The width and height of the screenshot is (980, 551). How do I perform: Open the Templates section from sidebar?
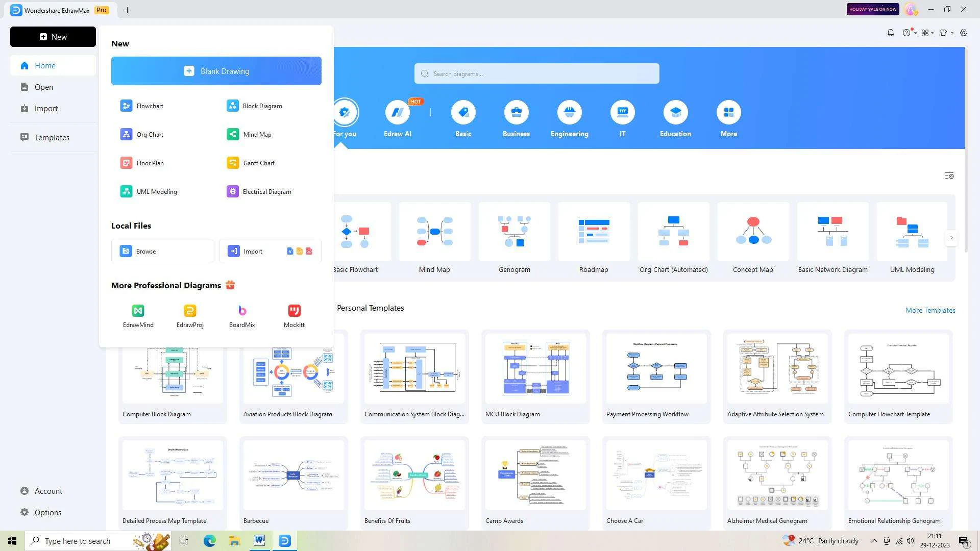tap(52, 137)
